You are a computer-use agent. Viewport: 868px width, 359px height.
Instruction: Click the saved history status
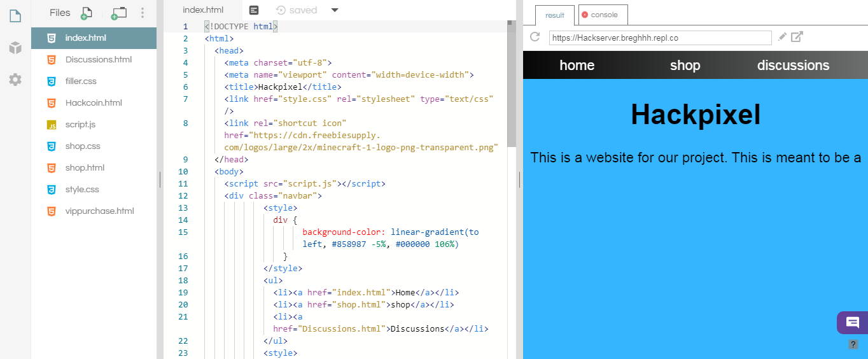(297, 10)
